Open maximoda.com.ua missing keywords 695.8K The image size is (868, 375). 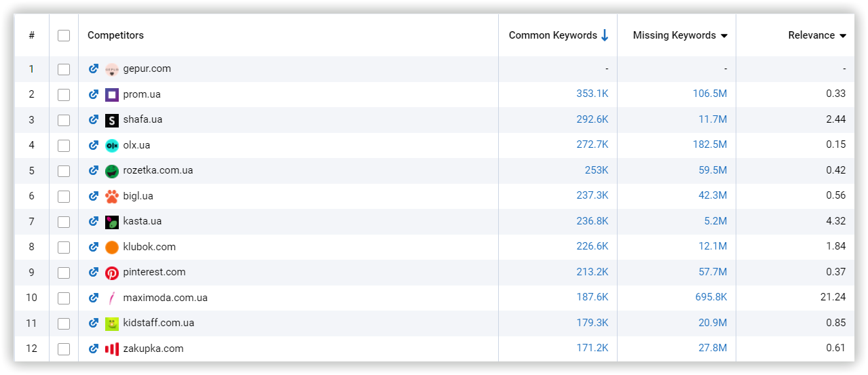[x=710, y=298]
